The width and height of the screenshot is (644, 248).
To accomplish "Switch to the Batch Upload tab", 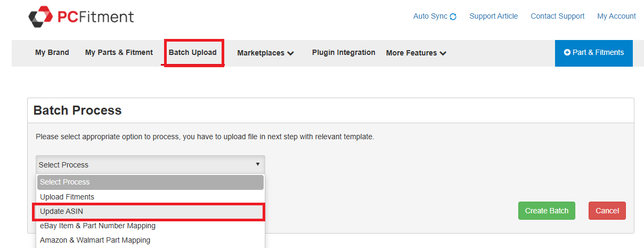I will coord(193,52).
